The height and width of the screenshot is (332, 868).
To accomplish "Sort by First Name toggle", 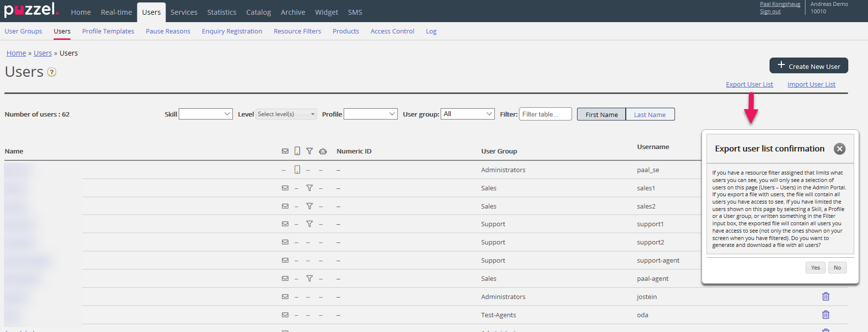I will [601, 115].
